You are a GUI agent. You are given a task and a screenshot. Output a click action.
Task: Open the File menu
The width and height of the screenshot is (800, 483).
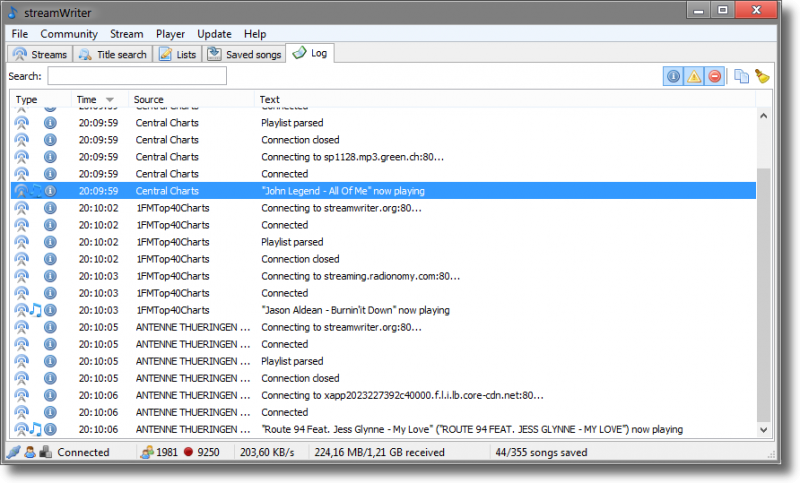(19, 34)
